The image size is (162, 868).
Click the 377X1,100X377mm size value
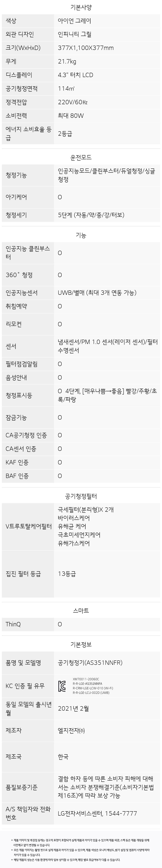pyautogui.click(x=86, y=48)
